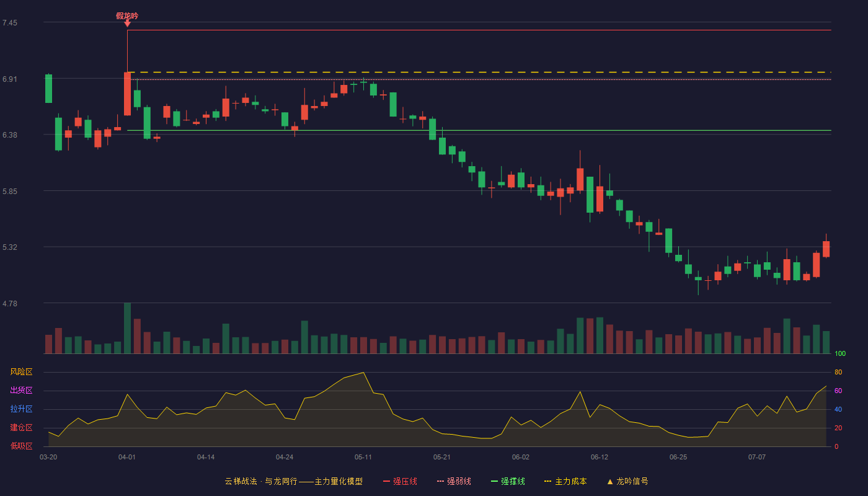The height and width of the screenshot is (496, 868).
Task: Select the 风险区 zone label
Action: pyautogui.click(x=21, y=372)
